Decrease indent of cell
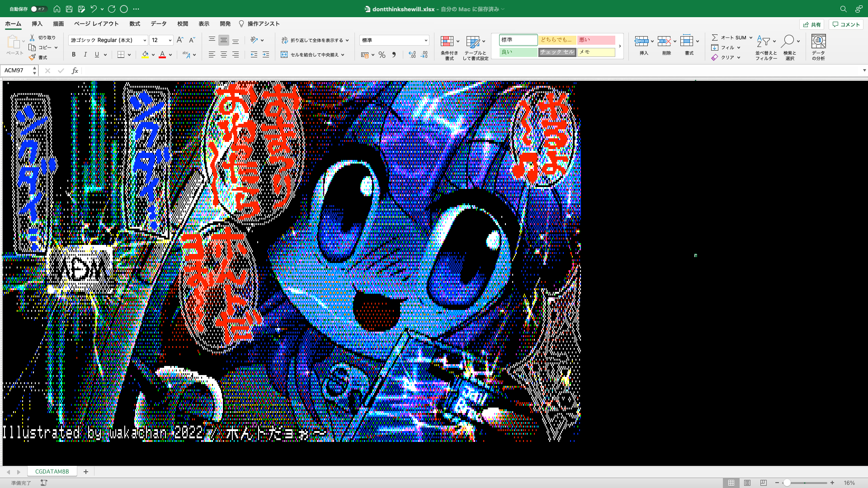 click(254, 55)
